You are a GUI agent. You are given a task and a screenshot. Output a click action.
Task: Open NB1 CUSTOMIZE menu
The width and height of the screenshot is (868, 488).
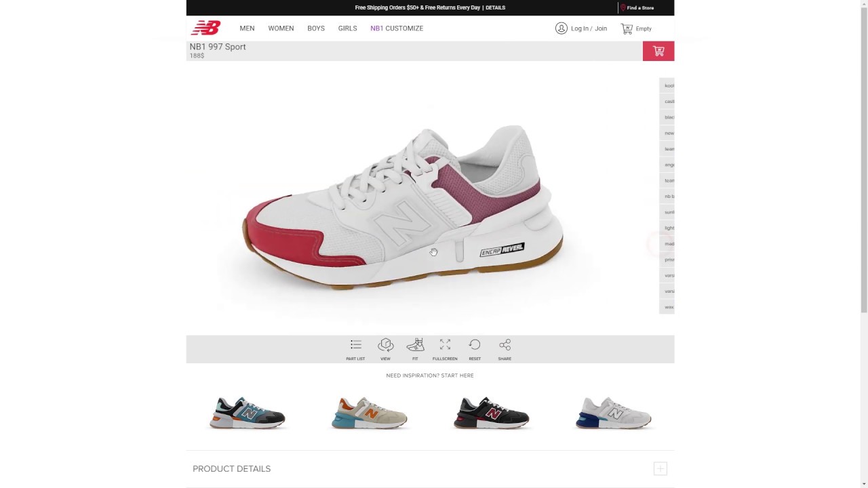(397, 28)
